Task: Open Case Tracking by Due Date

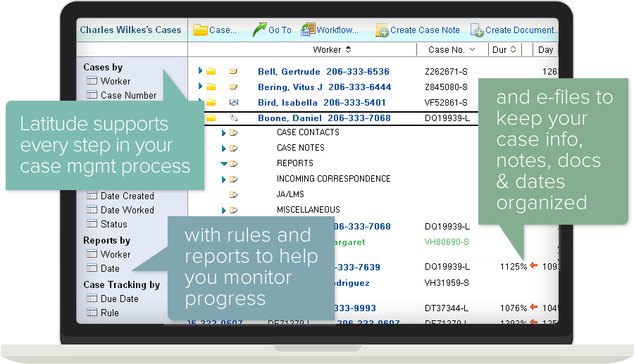Action: tap(119, 299)
